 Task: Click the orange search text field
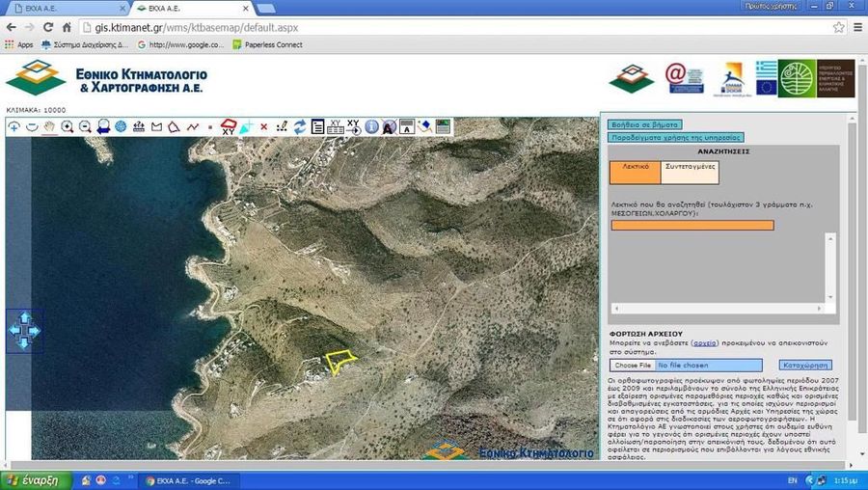point(692,226)
